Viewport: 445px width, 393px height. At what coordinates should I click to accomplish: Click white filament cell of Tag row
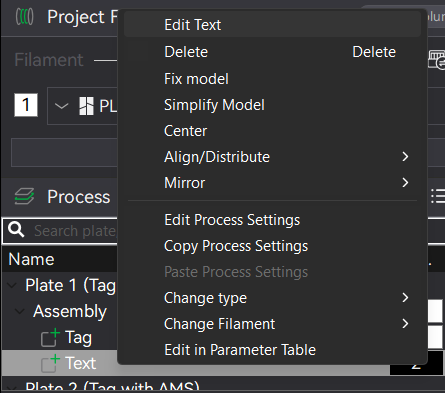(435, 337)
